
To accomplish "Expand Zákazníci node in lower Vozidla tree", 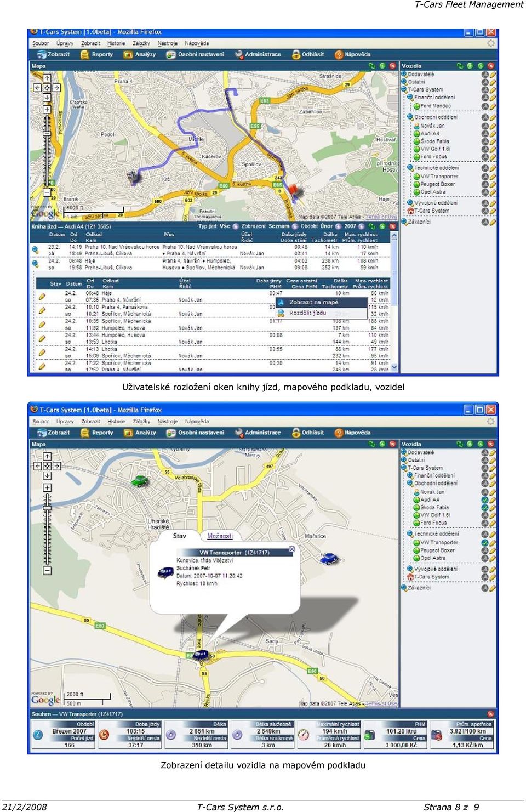I will (x=404, y=588).
